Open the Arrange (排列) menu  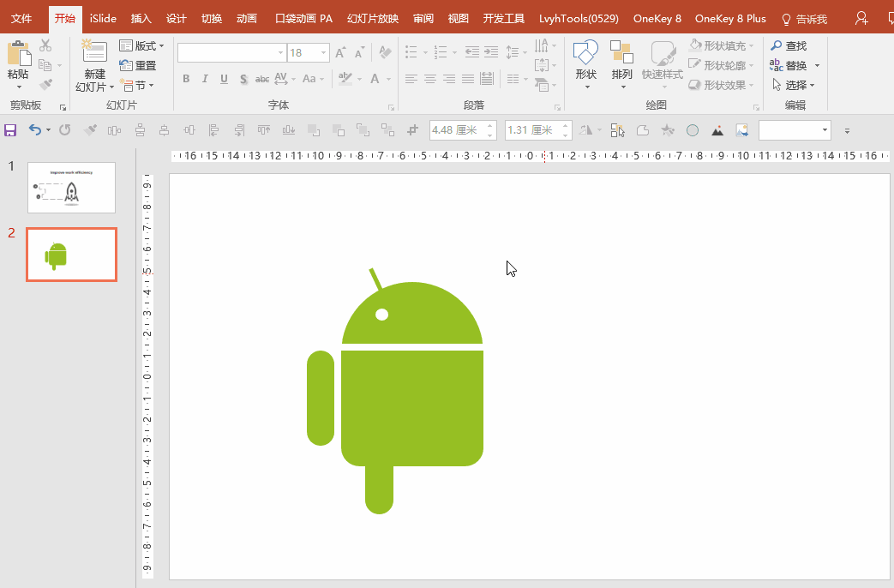(621, 64)
